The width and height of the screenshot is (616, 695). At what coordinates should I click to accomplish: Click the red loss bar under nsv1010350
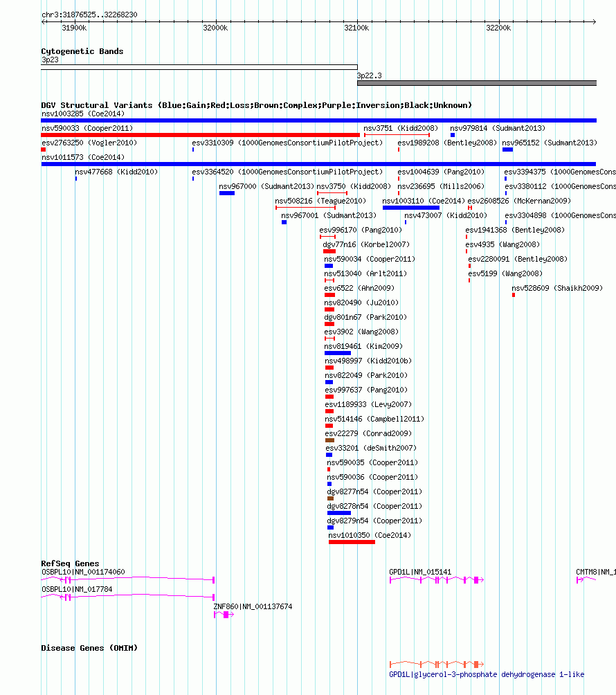click(352, 542)
